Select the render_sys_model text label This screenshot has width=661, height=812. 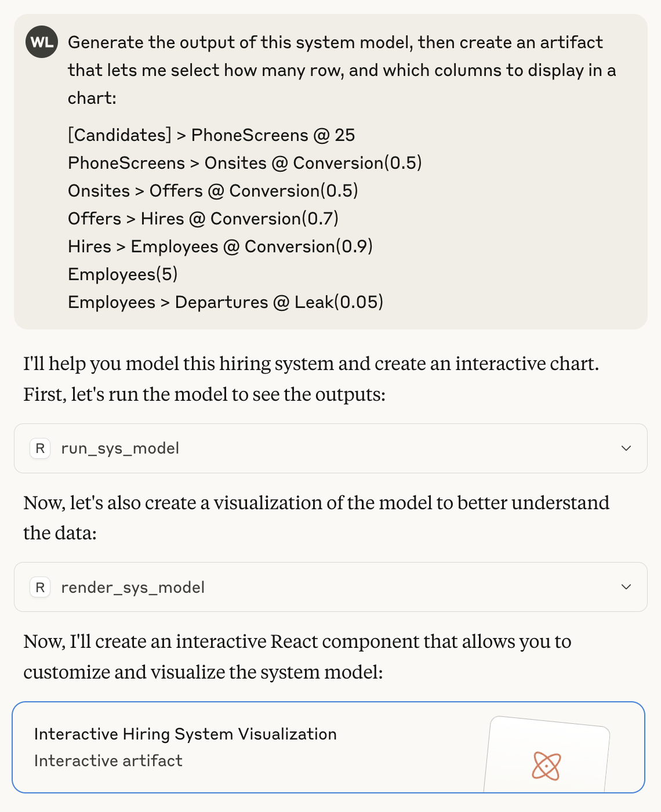[x=133, y=588]
